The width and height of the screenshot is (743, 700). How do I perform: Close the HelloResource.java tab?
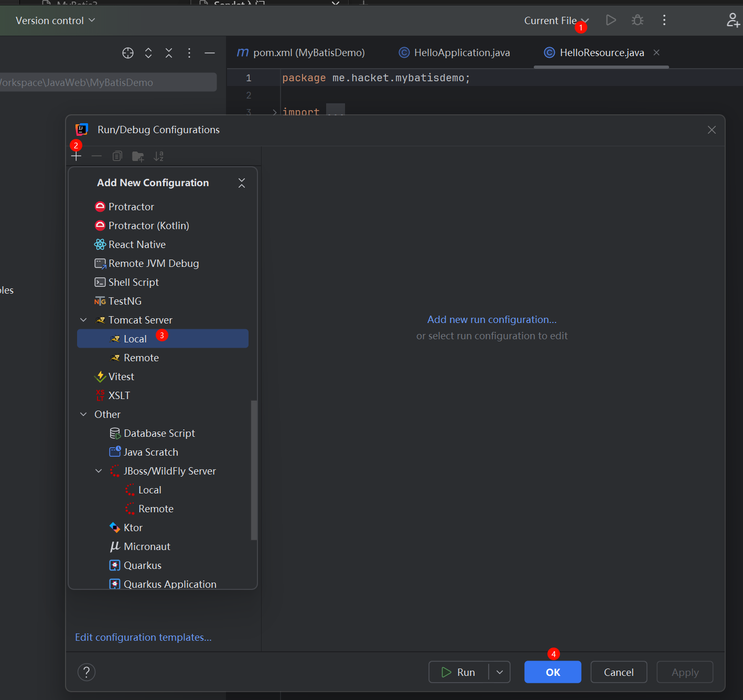coord(656,52)
